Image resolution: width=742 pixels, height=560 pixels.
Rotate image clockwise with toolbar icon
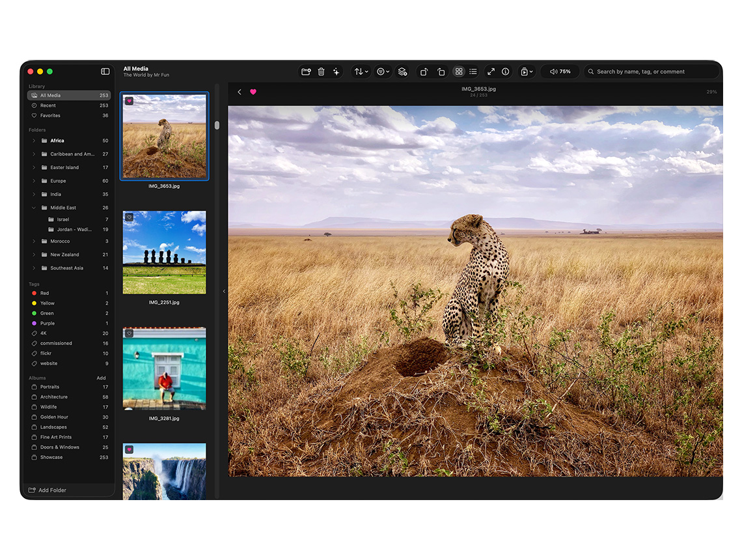point(424,72)
